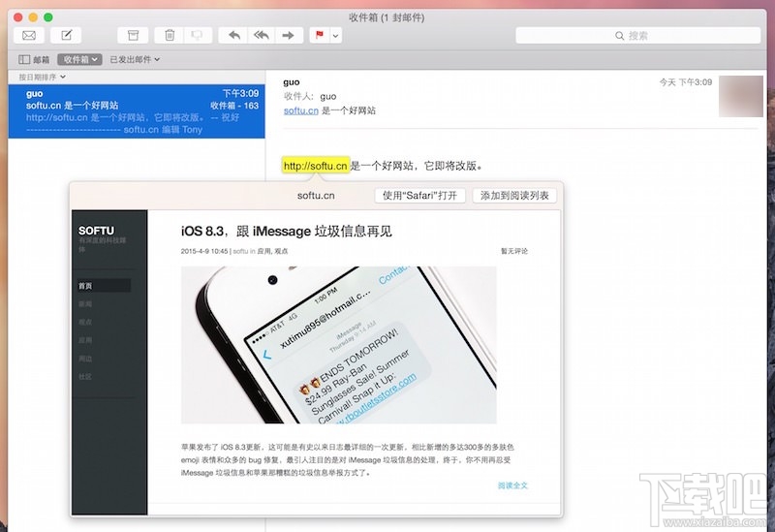775x532 pixels.
Task: Select the 收件箱 inbox favorites tab
Action: point(79,59)
